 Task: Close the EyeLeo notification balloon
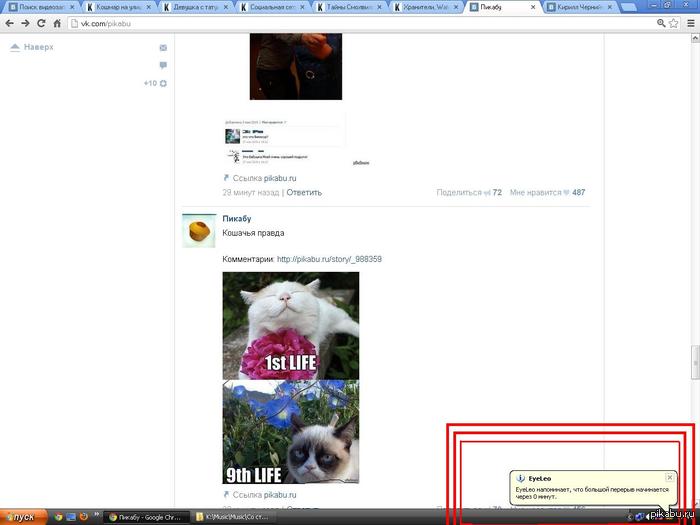point(669,478)
